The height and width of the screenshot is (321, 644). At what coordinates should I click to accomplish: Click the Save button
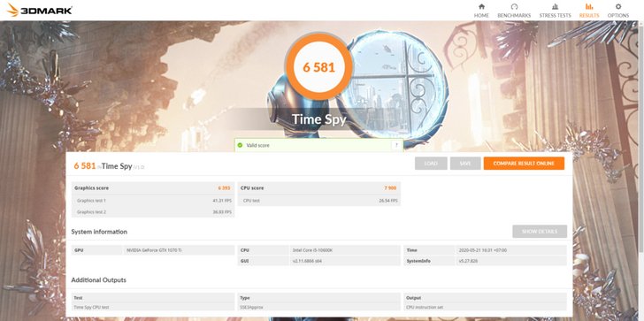465,164
